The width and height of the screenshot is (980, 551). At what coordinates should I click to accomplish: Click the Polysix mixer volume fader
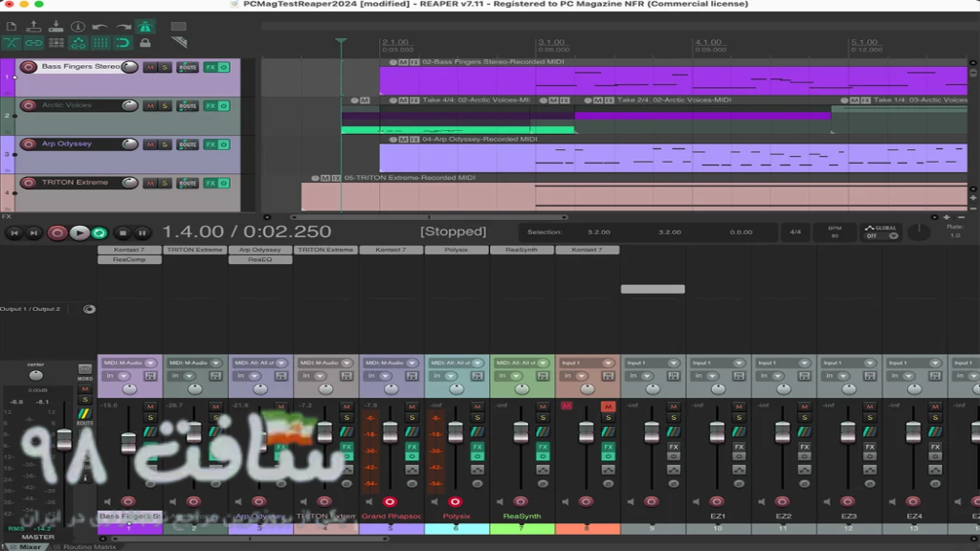click(x=456, y=431)
